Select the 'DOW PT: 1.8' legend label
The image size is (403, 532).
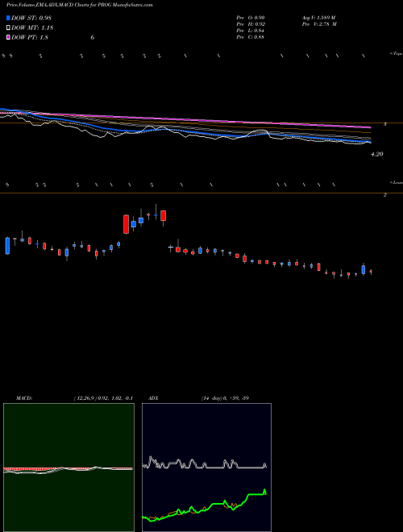pos(30,37)
